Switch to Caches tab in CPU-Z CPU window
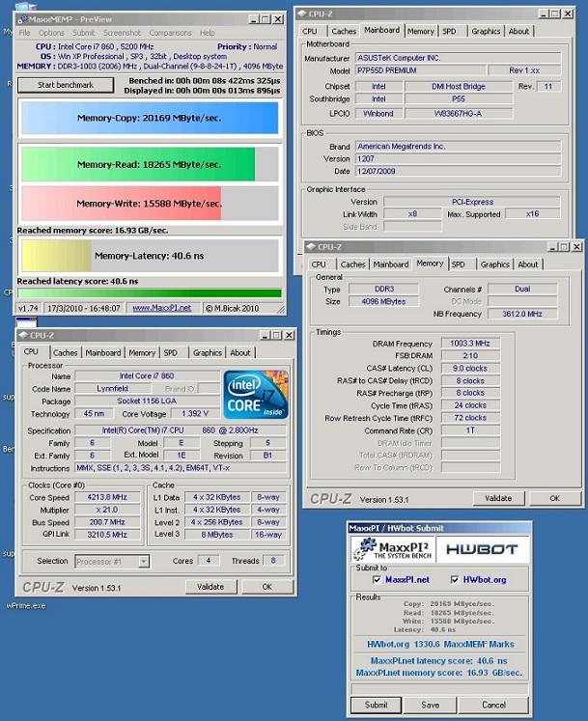 click(66, 352)
